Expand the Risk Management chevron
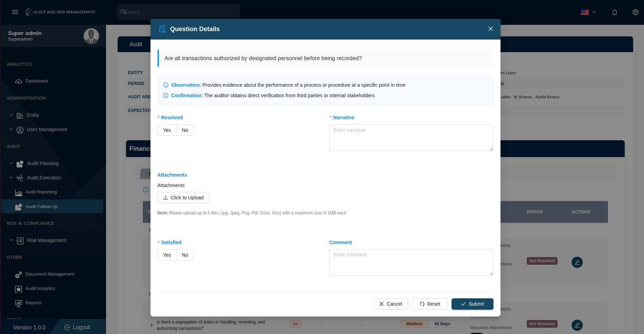The image size is (644, 334). point(11,240)
